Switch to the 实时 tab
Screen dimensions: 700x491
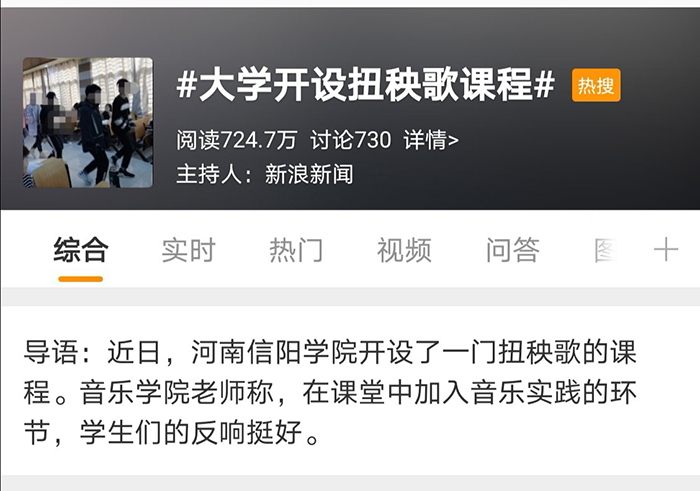coord(188,250)
